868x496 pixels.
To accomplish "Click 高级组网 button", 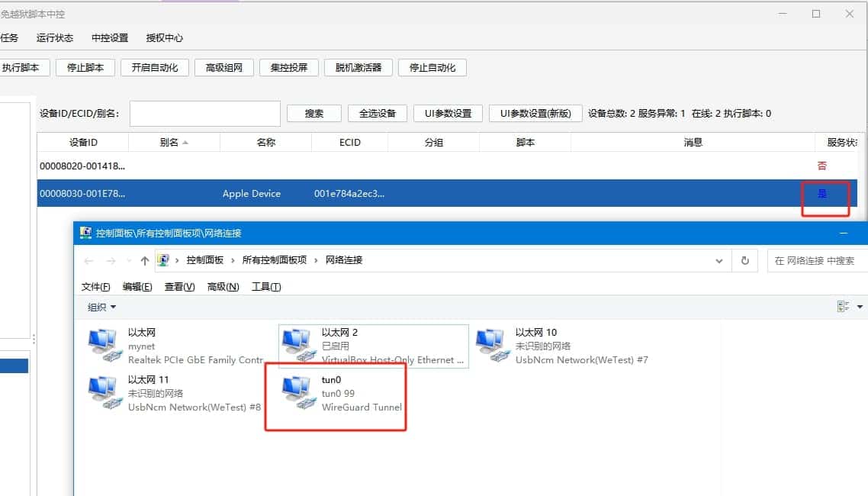I will pos(223,68).
